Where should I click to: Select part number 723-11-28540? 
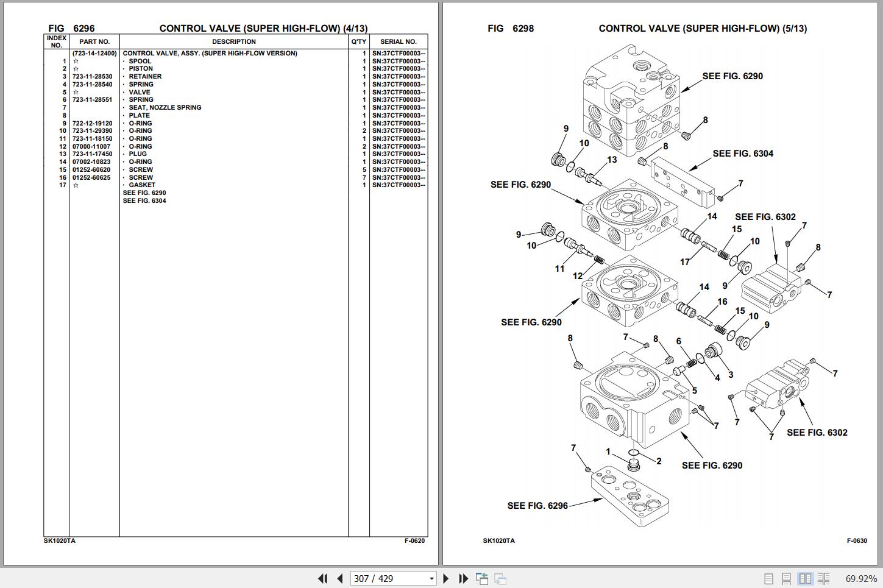pos(93,84)
